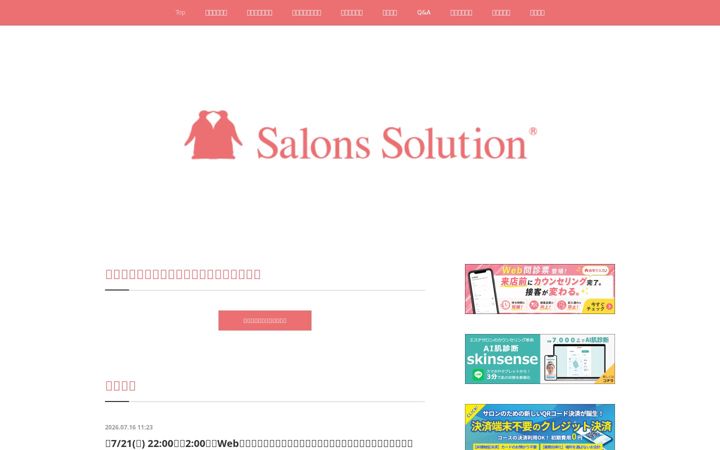Screen dimensions: 720x450
Task: Click the Salons Solution penguin logo
Action: point(360,135)
